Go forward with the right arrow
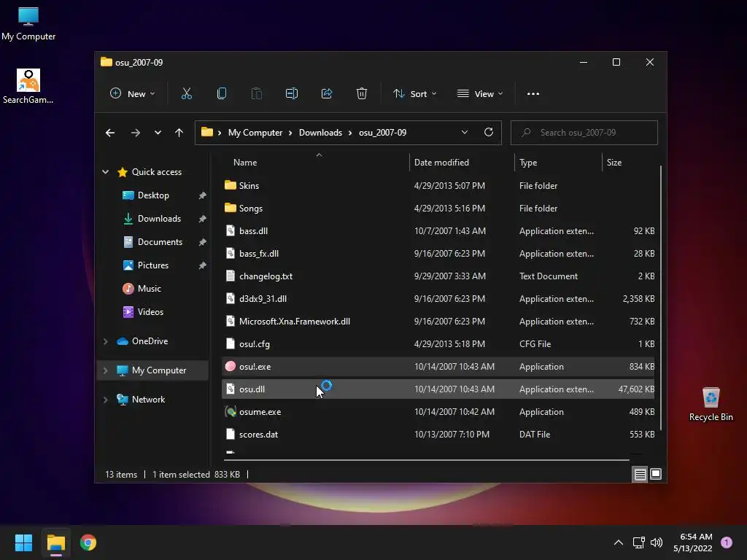The image size is (747, 560). pyautogui.click(x=135, y=133)
